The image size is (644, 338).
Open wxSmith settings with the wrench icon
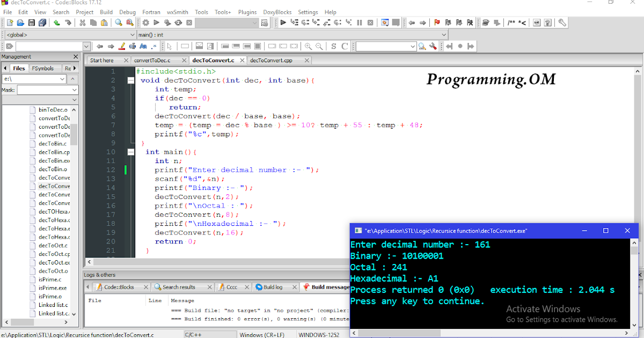click(562, 23)
